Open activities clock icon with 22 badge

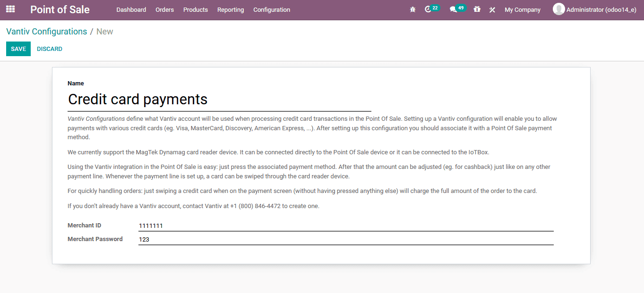(432, 9)
